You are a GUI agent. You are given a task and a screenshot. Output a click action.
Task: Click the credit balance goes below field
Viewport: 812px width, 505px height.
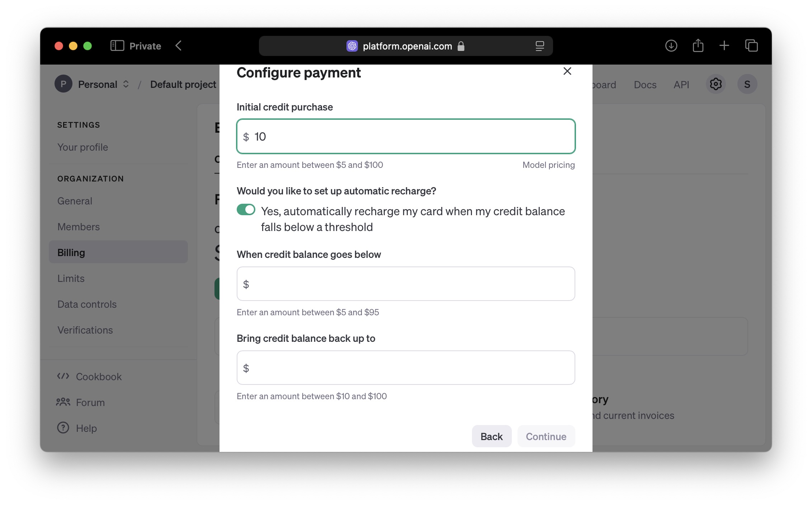point(406,284)
